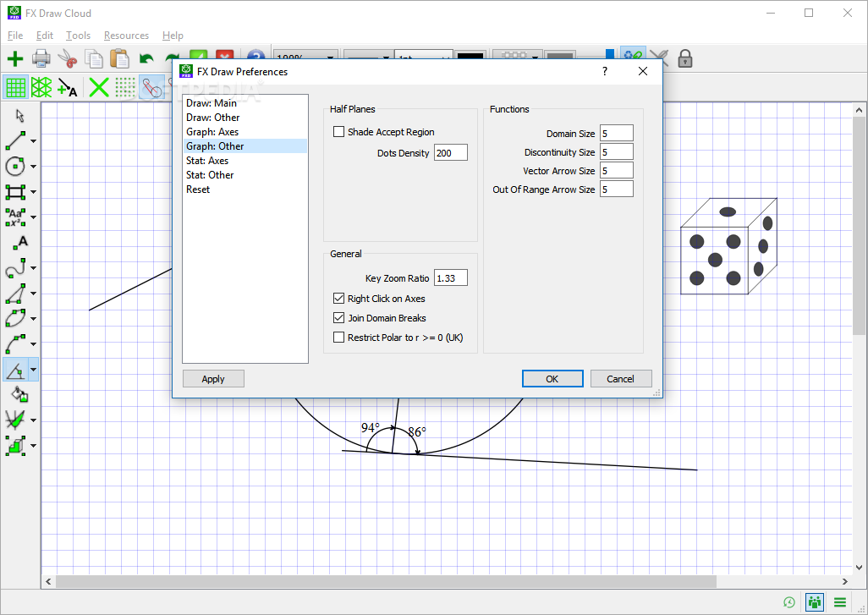Select the Aa x² text tool

tap(15, 217)
